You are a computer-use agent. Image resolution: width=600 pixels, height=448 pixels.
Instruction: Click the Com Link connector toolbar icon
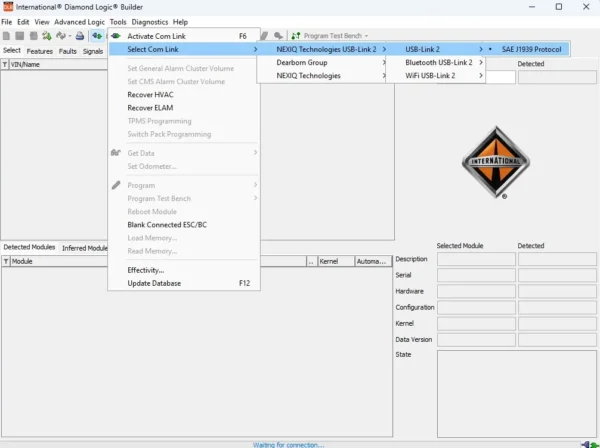(x=97, y=36)
